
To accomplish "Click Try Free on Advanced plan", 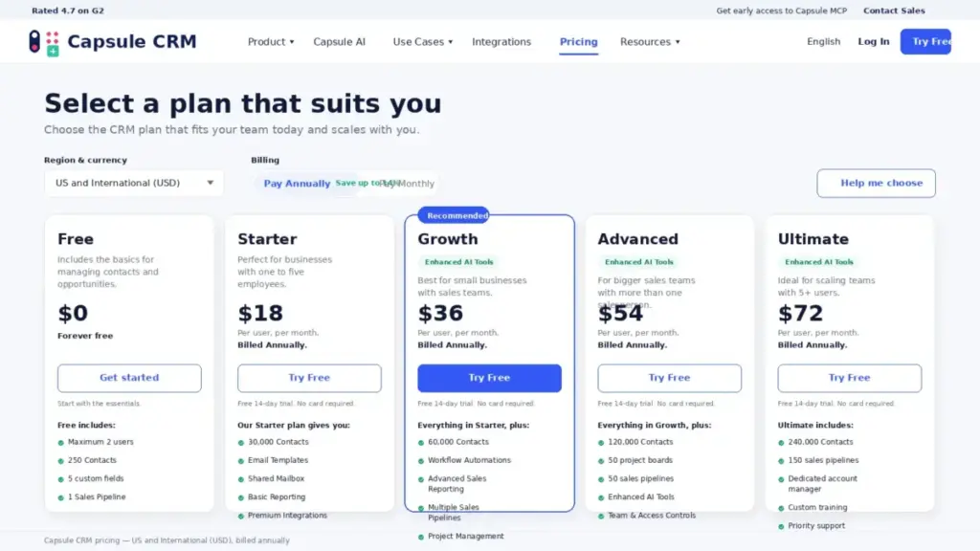I will pyautogui.click(x=669, y=378).
